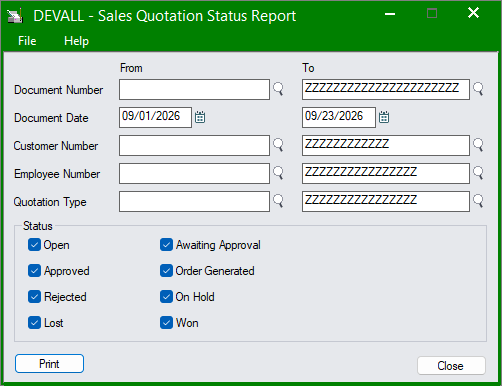Uncheck the Open status checkbox

point(34,245)
